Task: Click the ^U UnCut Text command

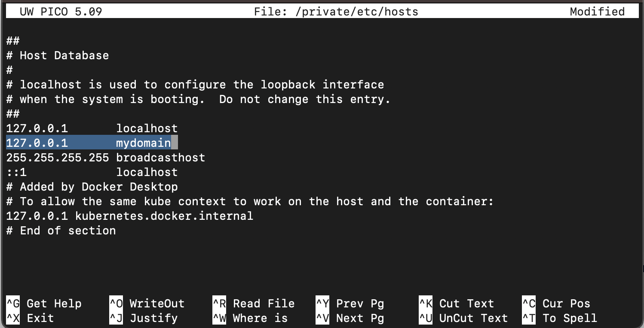Action: click(x=463, y=318)
